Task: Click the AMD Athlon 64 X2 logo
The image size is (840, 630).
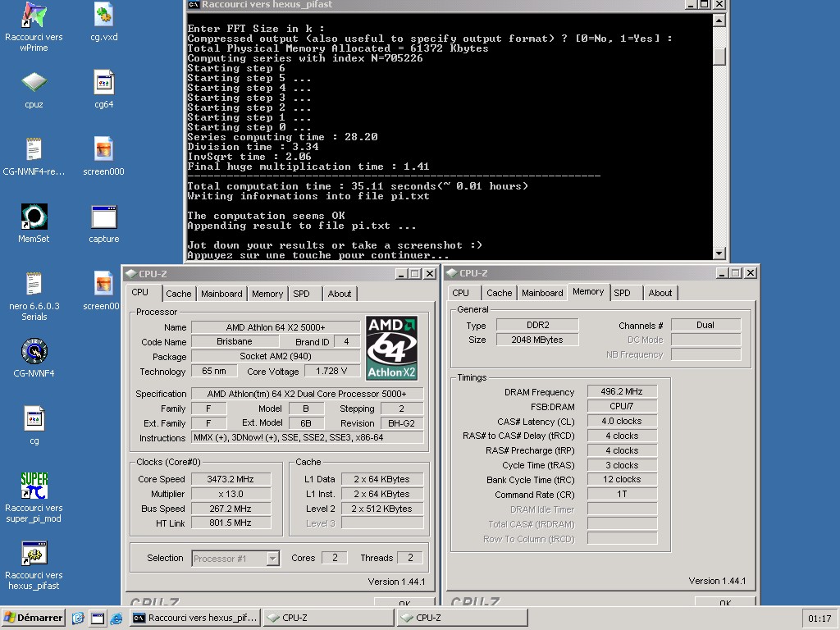Action: click(x=391, y=348)
